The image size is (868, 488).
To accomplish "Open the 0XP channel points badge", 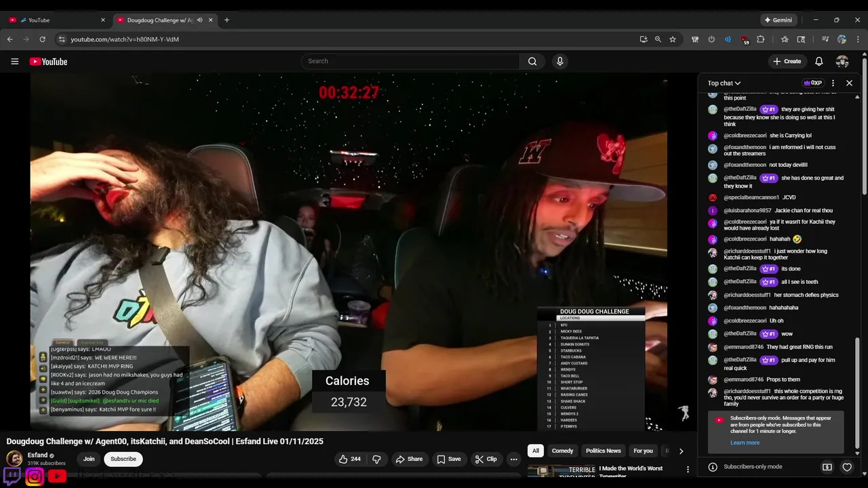I will (x=812, y=83).
